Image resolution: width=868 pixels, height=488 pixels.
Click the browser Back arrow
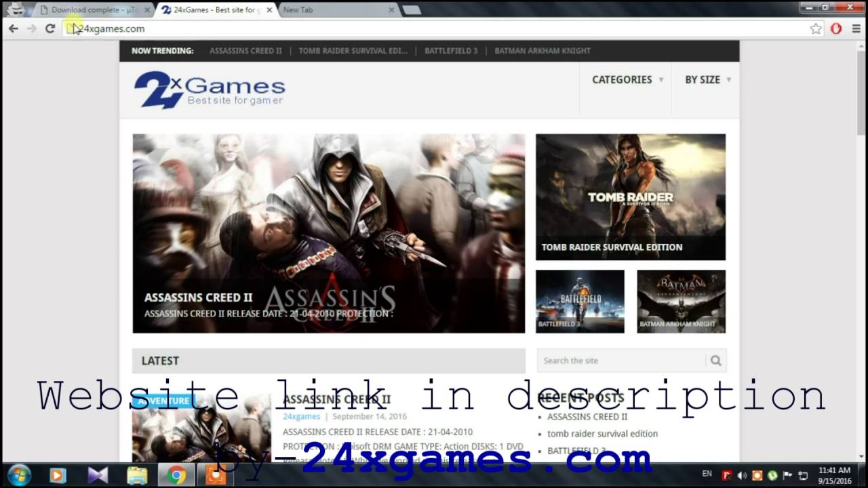pos(14,28)
